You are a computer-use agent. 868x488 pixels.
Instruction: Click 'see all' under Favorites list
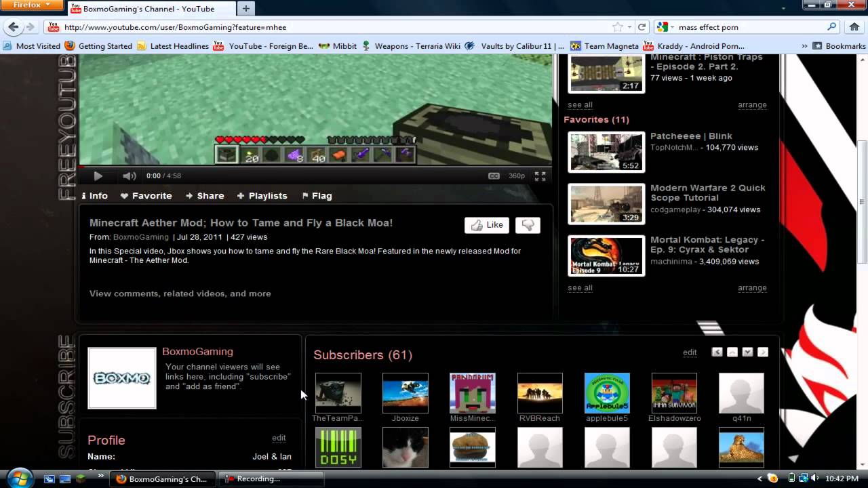pos(580,288)
